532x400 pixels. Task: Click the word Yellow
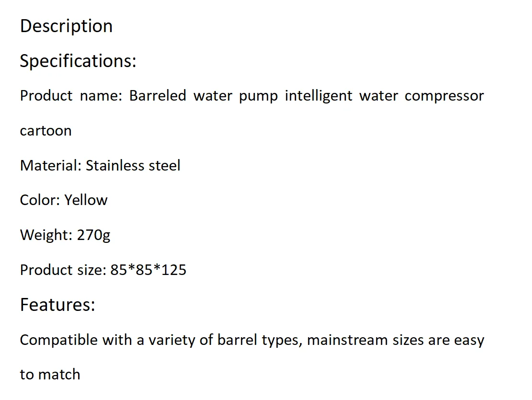click(86, 200)
